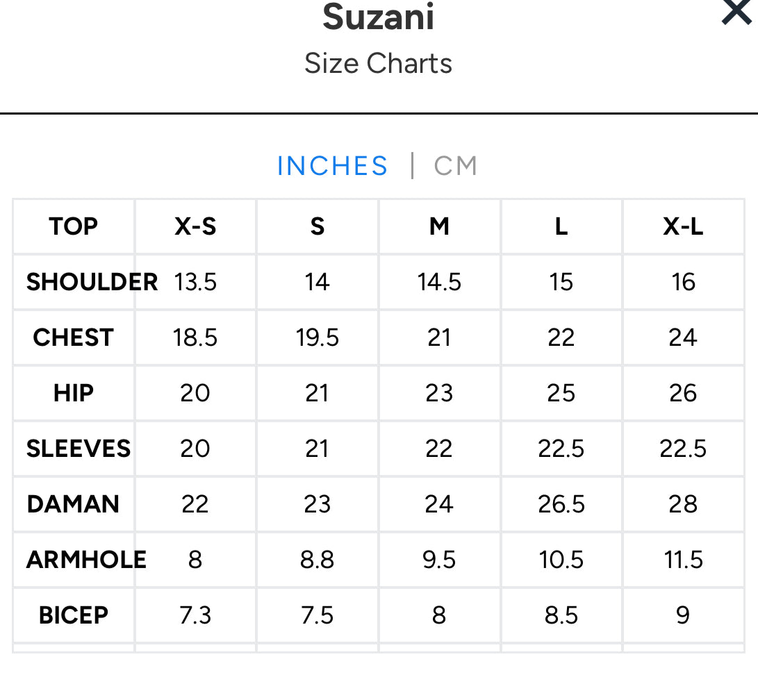Click the L size column header

click(561, 226)
